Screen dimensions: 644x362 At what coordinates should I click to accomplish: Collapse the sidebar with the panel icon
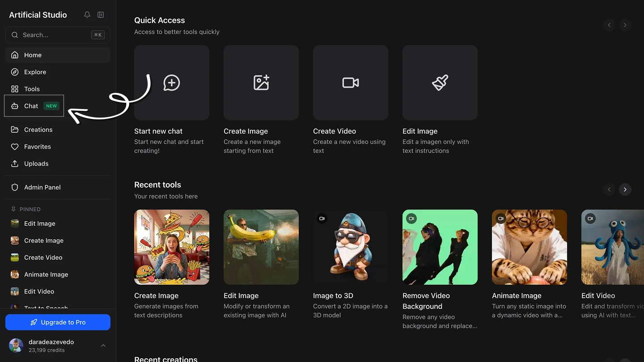[101, 15]
